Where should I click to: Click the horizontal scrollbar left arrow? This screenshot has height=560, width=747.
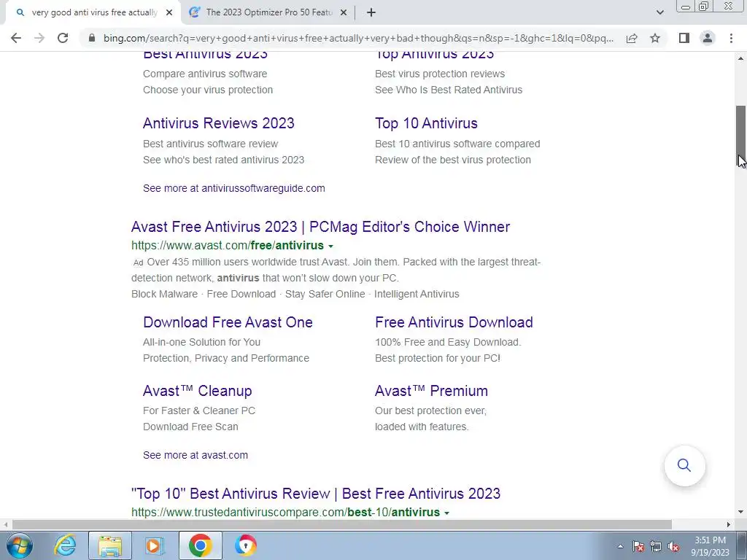coord(5,524)
